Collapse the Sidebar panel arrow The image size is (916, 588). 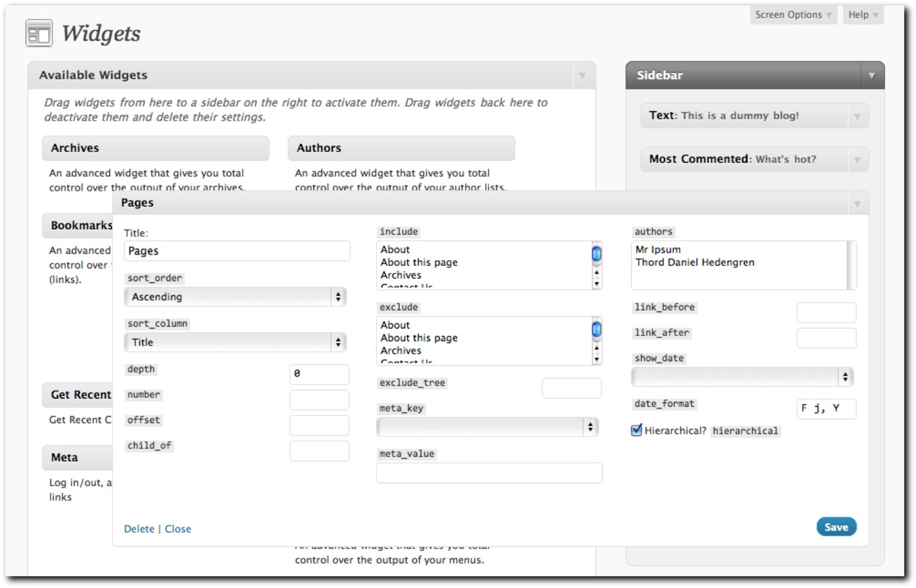click(x=872, y=76)
